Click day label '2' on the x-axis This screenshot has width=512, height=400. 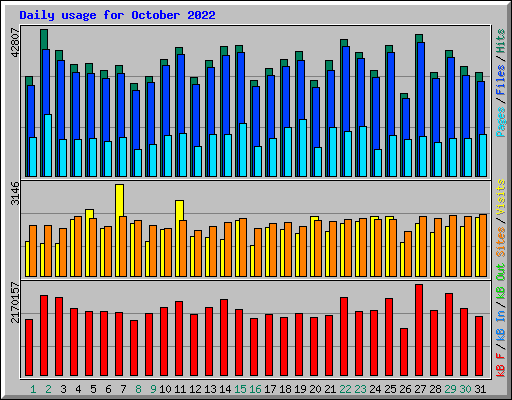[x=48, y=389]
